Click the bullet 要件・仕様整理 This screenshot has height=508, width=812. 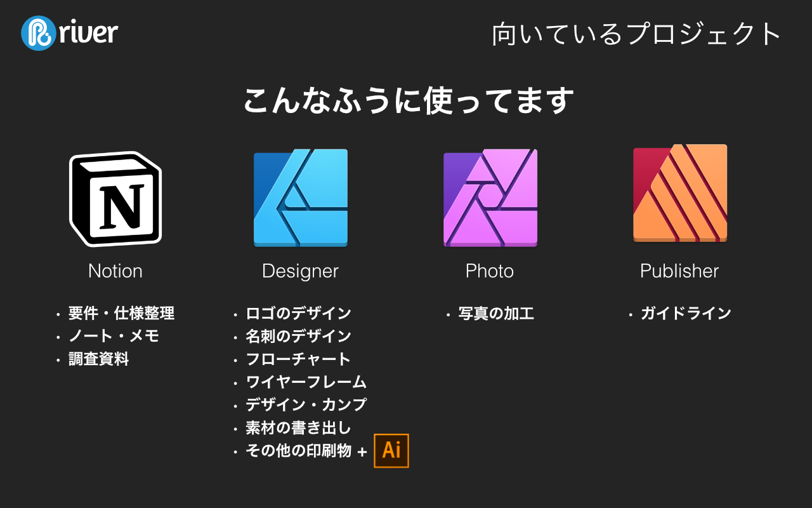coord(121,313)
